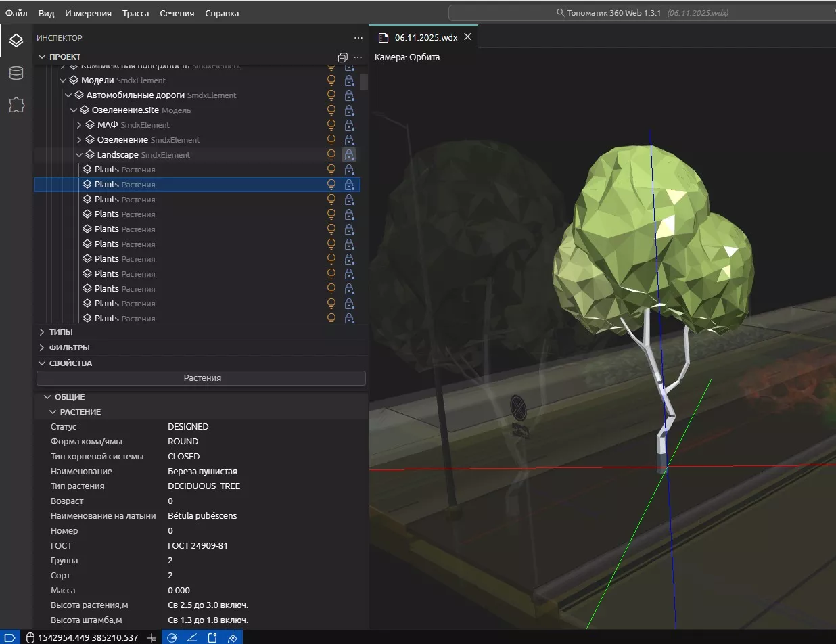Image resolution: width=836 pixels, height=644 pixels.
Task: Open the Измерения menu
Action: click(89, 13)
